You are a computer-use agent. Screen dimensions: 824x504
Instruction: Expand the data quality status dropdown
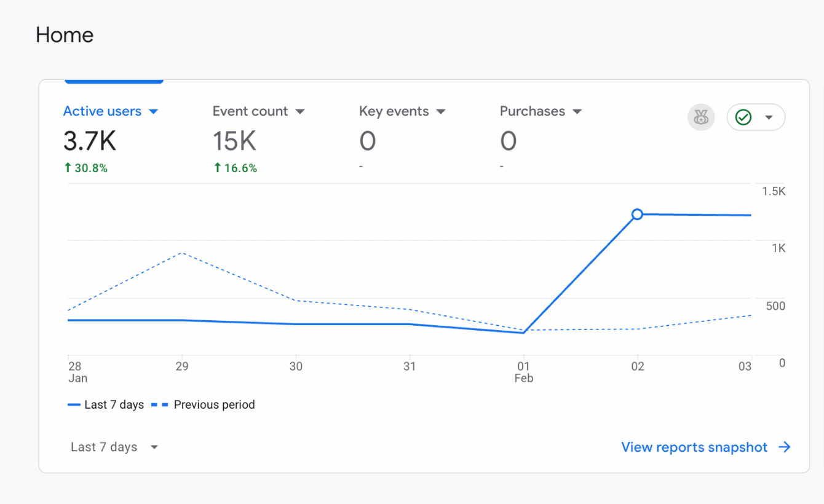click(x=768, y=117)
